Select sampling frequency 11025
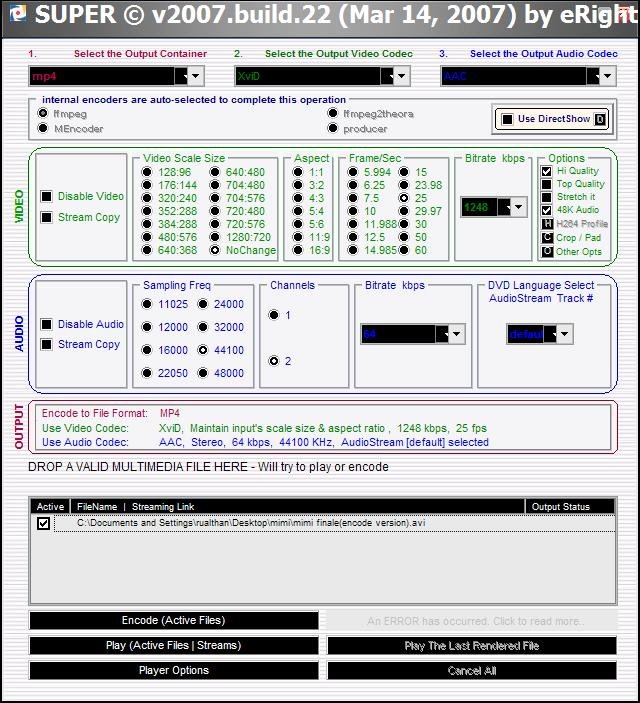The width and height of the screenshot is (640, 703). [x=147, y=304]
